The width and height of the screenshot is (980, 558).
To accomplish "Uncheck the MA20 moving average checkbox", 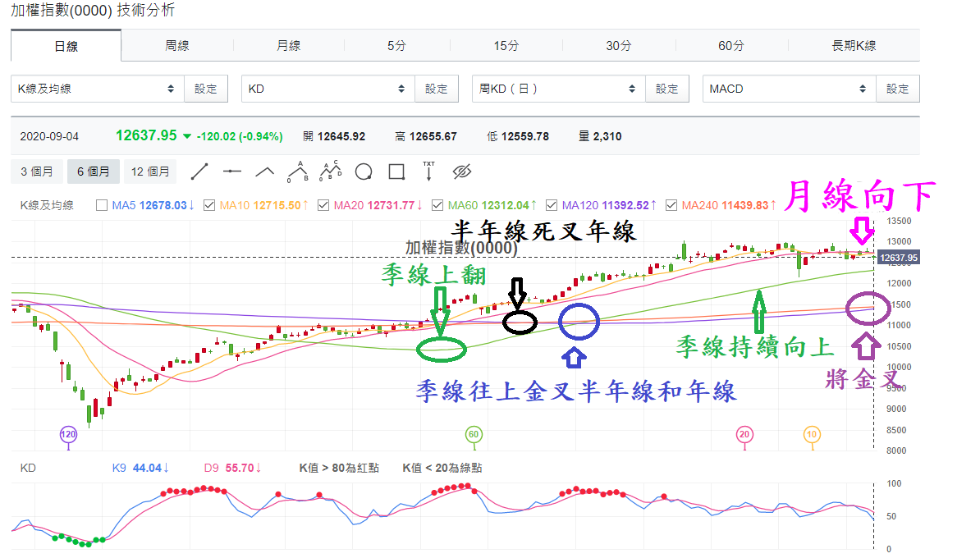I will click(x=323, y=205).
